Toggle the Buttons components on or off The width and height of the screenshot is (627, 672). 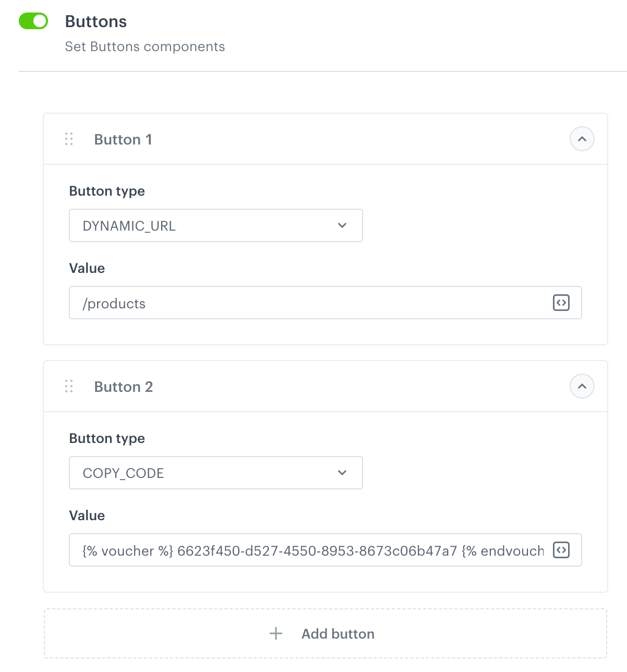pyautogui.click(x=33, y=21)
